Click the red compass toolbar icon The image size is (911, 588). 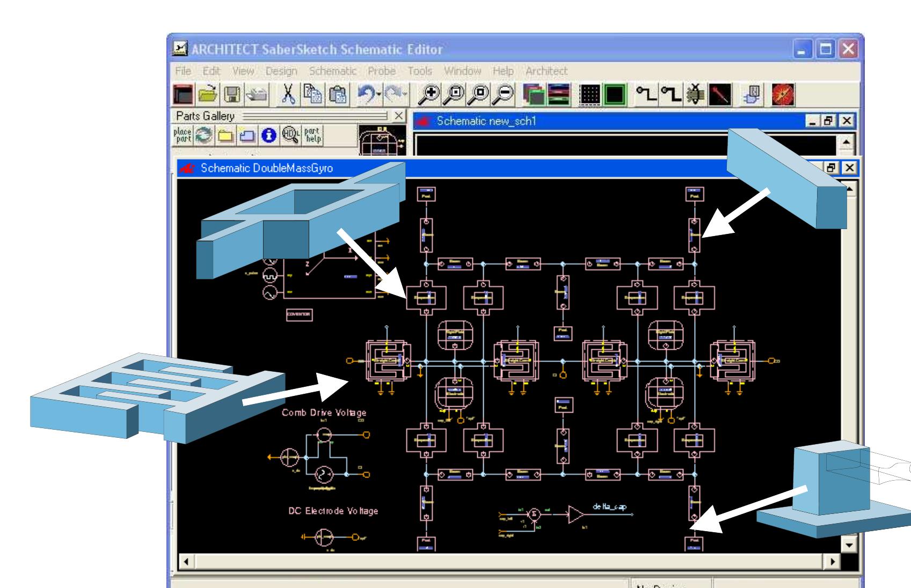pos(782,95)
